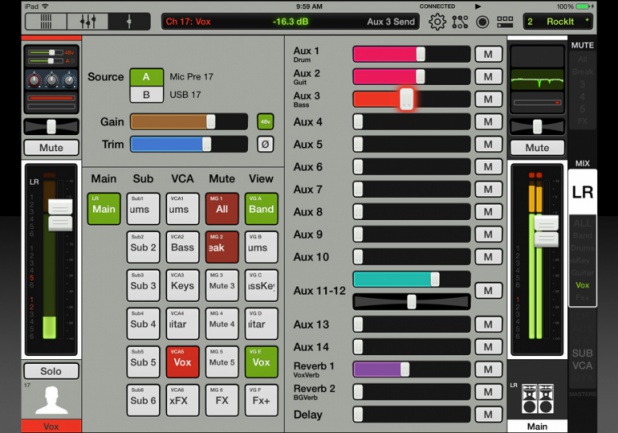
Task: Mute the Aux 10 send
Action: click(488, 257)
